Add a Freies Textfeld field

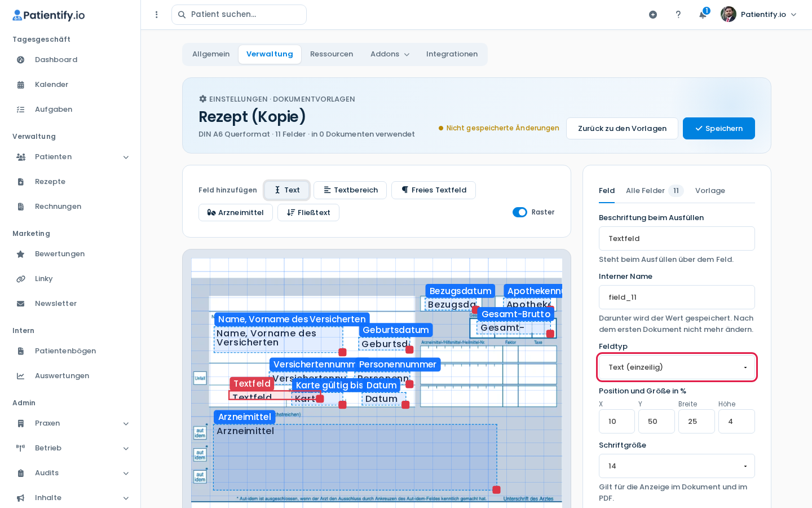click(x=434, y=190)
